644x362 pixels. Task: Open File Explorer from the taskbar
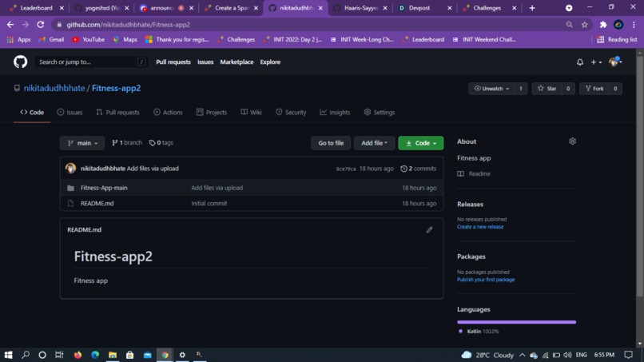(x=113, y=355)
